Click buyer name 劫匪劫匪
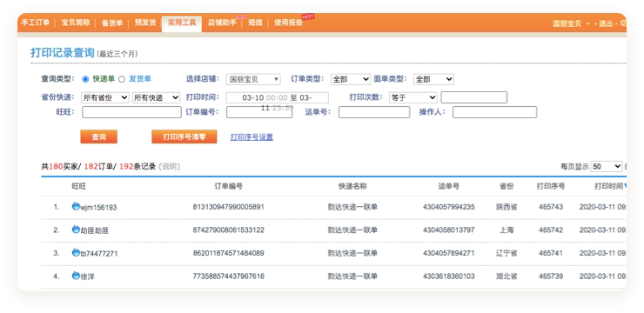 point(95,230)
